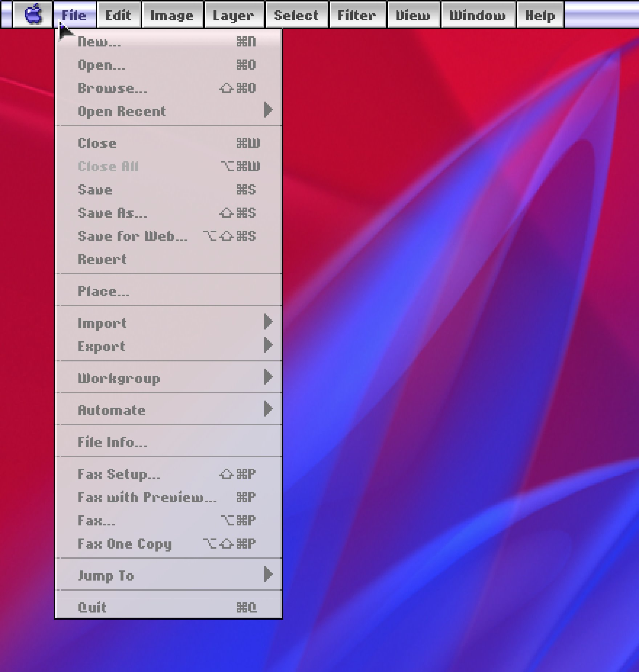Viewport: 639px width, 672px height.
Task: Choose Place... in the File menu
Action: (169, 291)
